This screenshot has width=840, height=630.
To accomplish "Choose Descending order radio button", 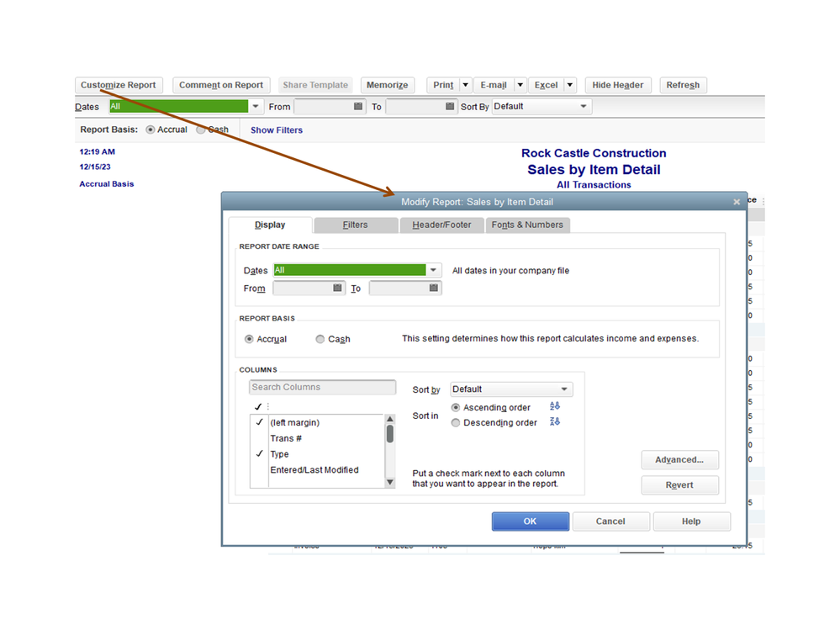I will click(456, 423).
